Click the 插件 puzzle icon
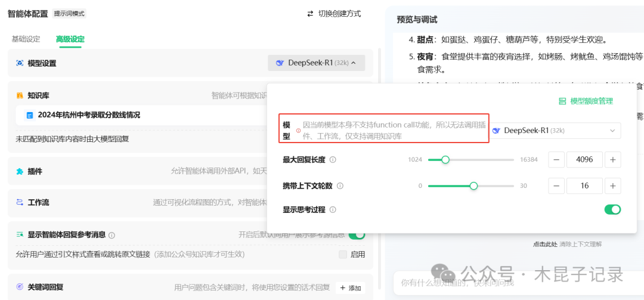This screenshot has width=644, height=300. point(20,172)
